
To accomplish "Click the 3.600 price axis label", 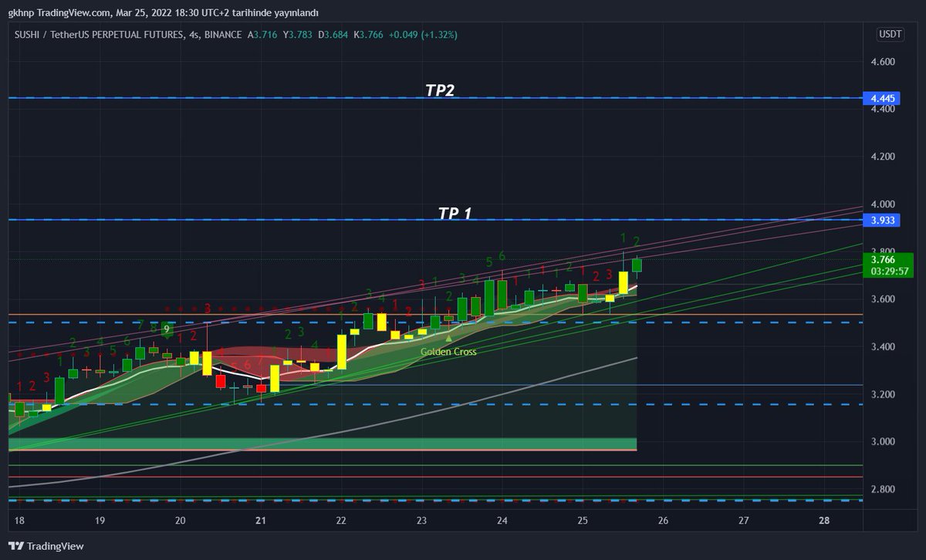I will 882,299.
